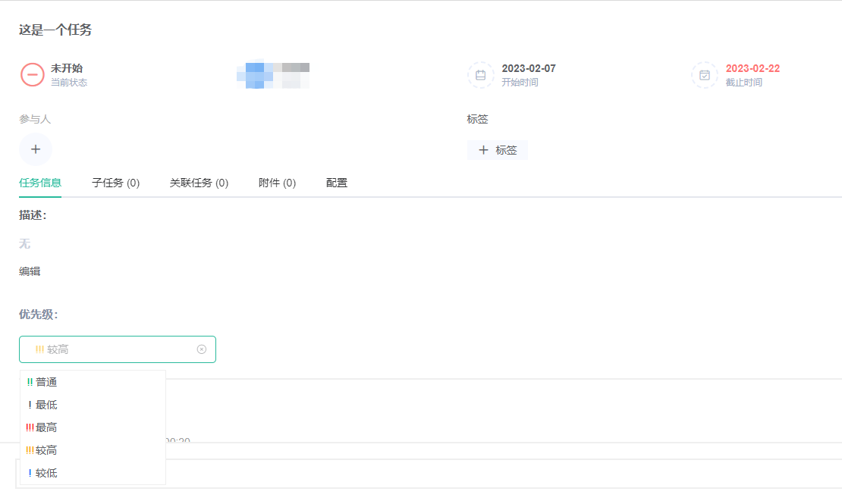The image size is (842, 504).
Task: Select the 较高 option in the list
Action: pyautogui.click(x=46, y=450)
